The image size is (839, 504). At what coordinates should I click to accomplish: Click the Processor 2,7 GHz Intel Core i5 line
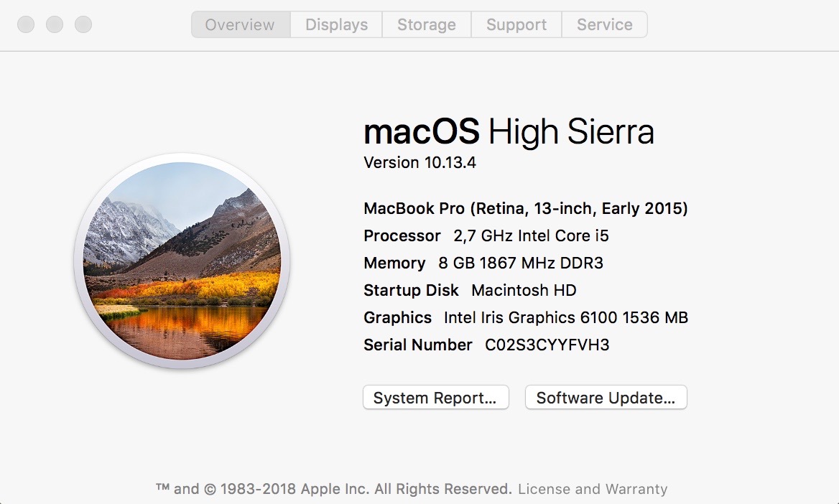coord(486,236)
